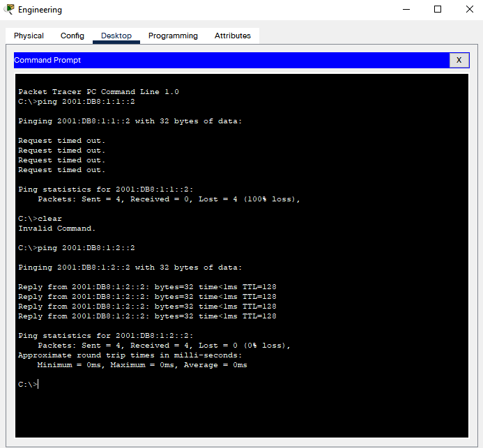
Task: Open the Config tab
Action: [72, 36]
